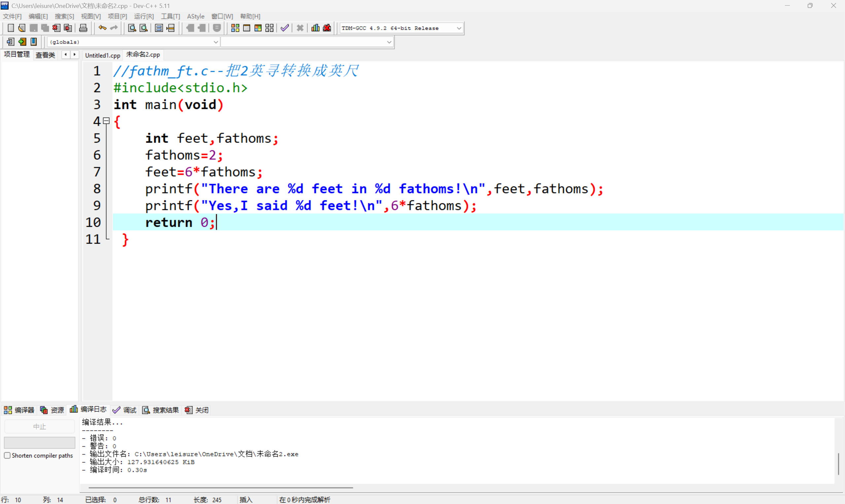Open the Find dialog
Image resolution: width=845 pixels, height=504 pixels.
(x=132, y=28)
